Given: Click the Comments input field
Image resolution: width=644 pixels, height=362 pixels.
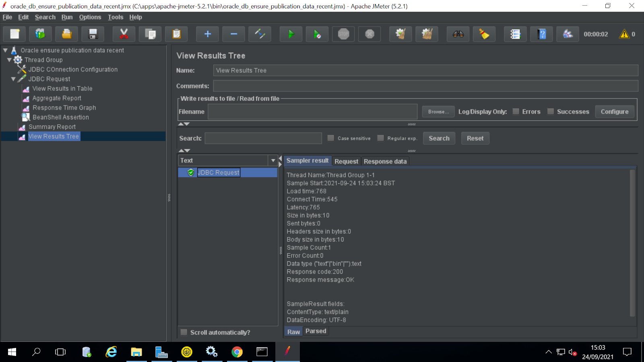Looking at the screenshot, I should [425, 86].
